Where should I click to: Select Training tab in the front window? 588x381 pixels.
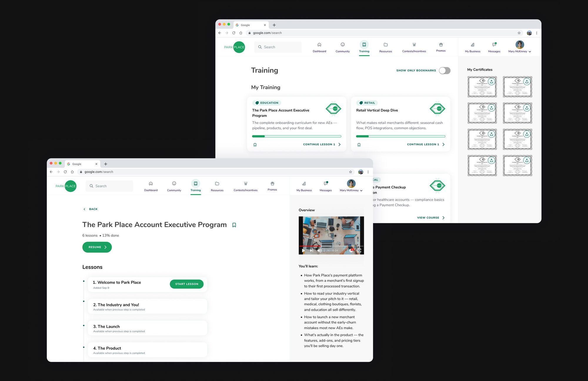coord(196,186)
